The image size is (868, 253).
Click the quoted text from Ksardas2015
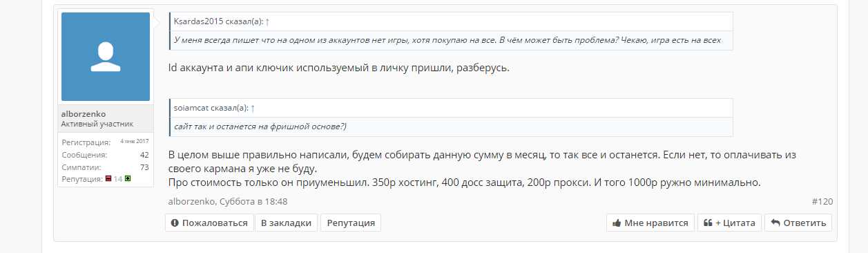[447, 40]
